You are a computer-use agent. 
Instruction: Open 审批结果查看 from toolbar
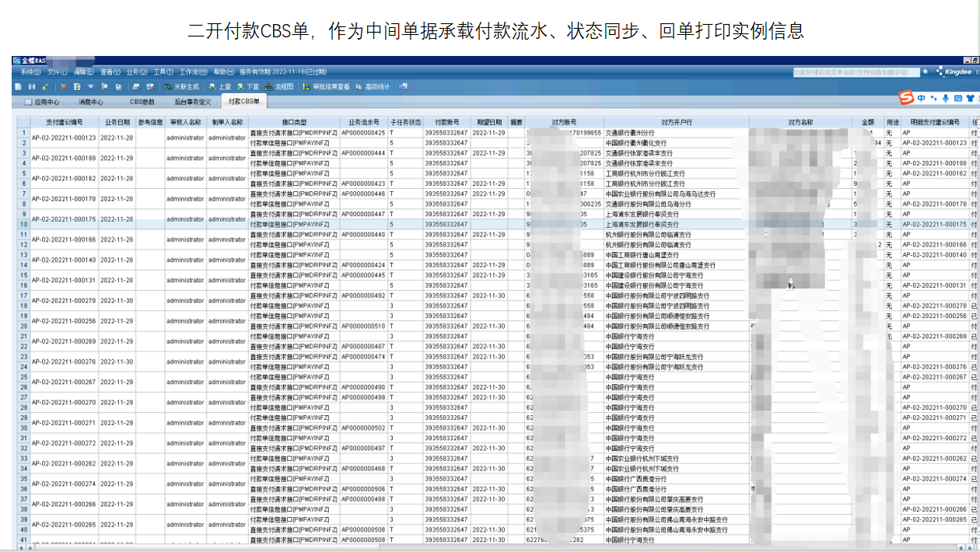pos(327,86)
